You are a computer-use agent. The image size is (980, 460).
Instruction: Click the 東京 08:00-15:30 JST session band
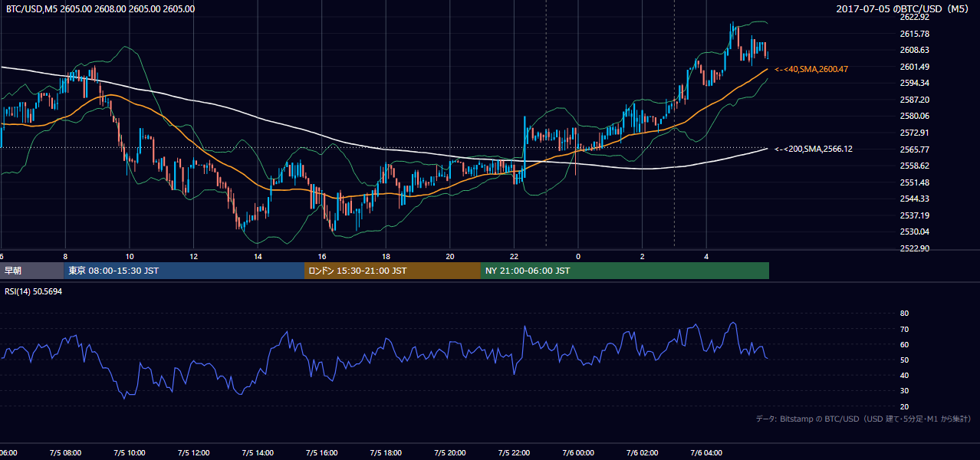[184, 271]
